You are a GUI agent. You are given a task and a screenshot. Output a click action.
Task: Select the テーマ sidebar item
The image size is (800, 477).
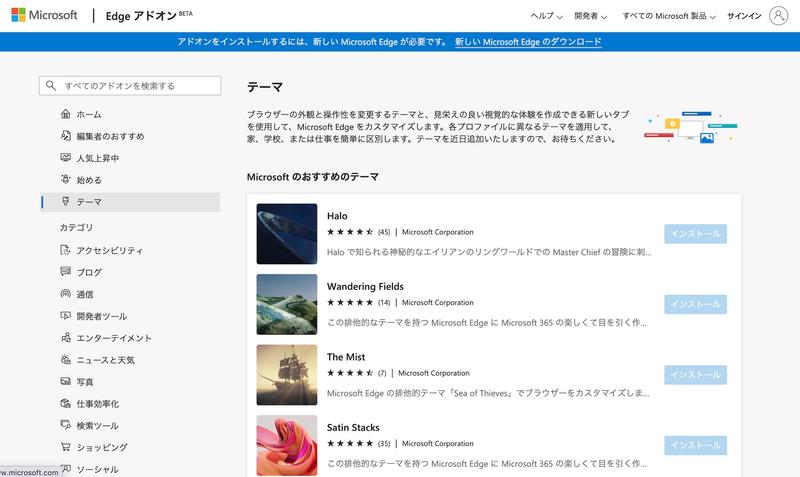coord(130,202)
